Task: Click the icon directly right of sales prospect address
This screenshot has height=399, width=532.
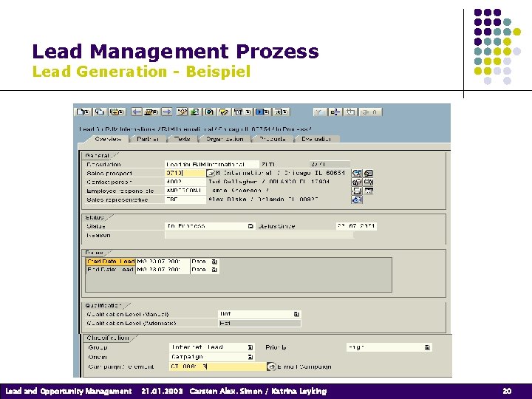Action: point(357,174)
